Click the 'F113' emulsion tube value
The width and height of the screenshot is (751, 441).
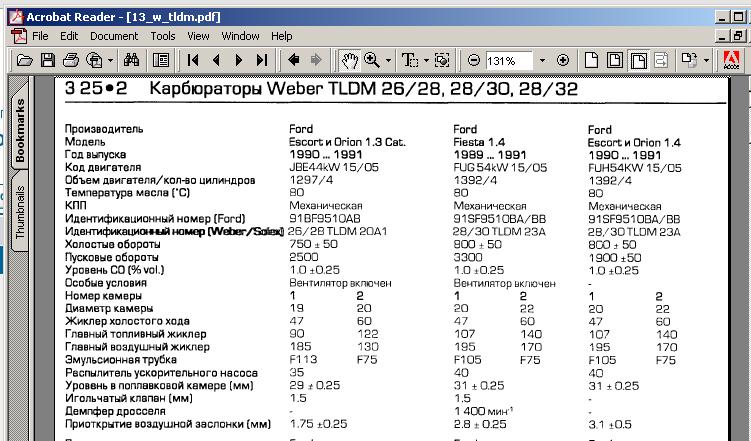[303, 360]
